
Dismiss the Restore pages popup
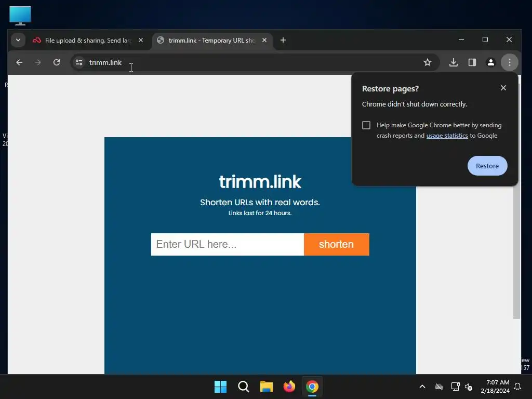503,88
